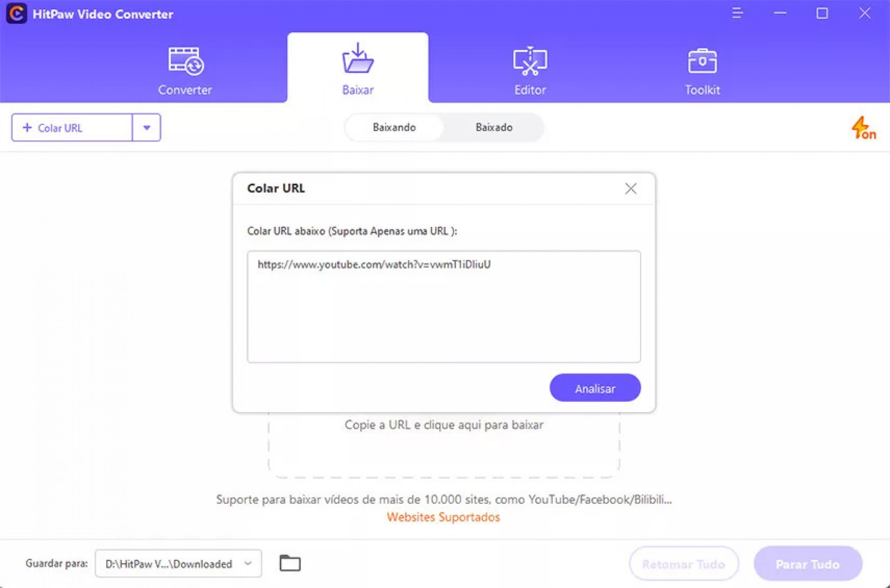Click the Colar URL button
Viewport: 890px width, 588px height.
[x=72, y=127]
